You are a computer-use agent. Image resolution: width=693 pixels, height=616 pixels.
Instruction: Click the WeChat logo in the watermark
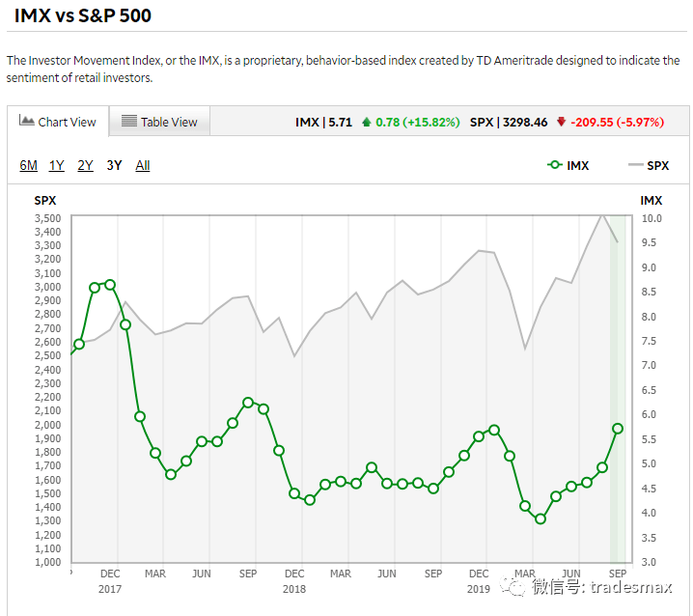513,585
